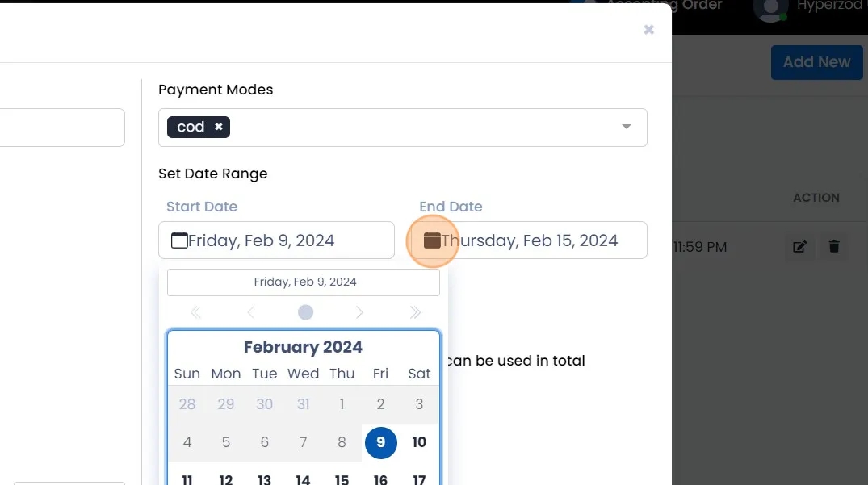Click the Start Date calendar icon
Viewport: 868px width, 485px height.
click(x=179, y=240)
